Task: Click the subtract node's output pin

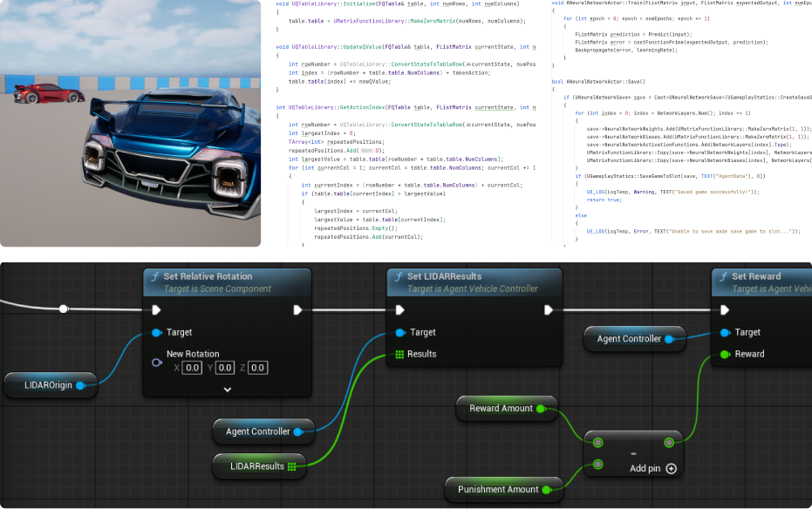Action: (669, 442)
